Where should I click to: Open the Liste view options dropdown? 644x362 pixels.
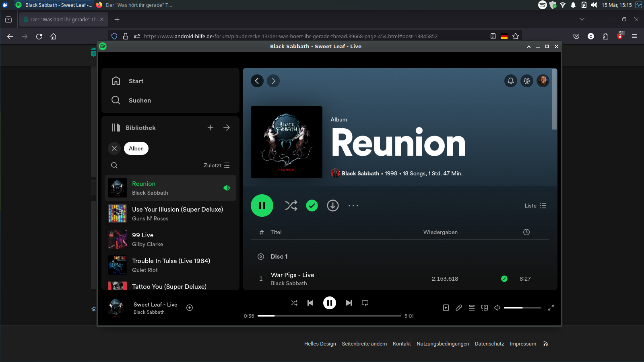pyautogui.click(x=535, y=206)
